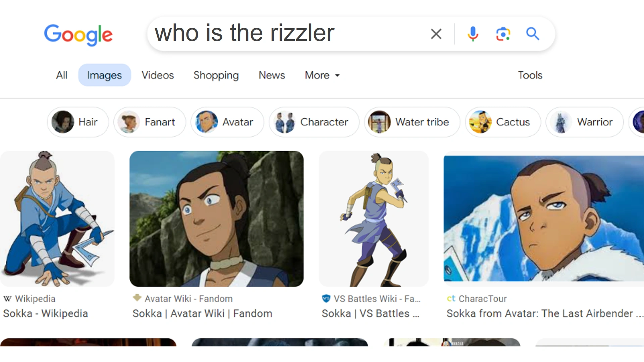Clear the search query with the X icon
This screenshot has width=644, height=362.
pyautogui.click(x=436, y=34)
